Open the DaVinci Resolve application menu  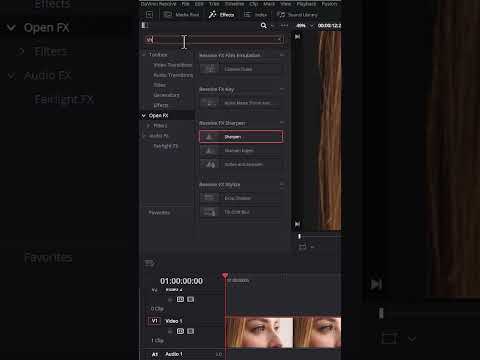pos(158,4)
